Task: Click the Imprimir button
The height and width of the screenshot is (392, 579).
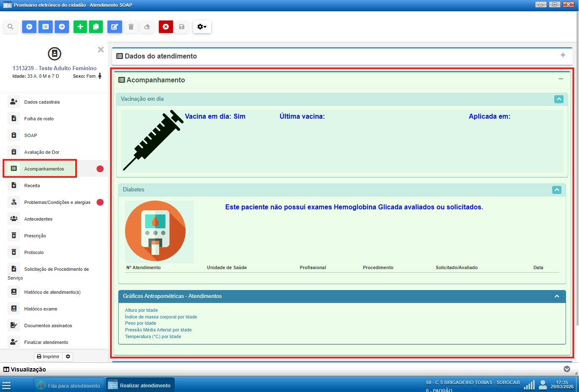Action: (x=48, y=356)
